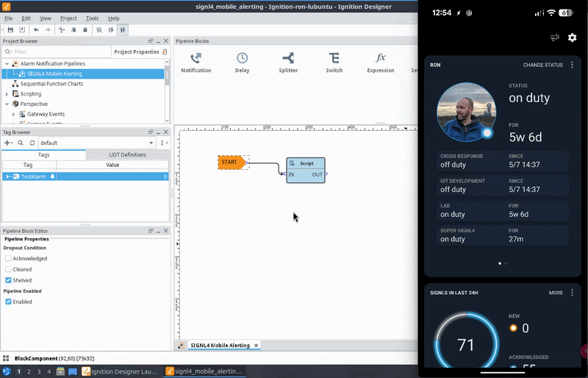This screenshot has width=588, height=378.
Task: Tap the SUPER SIGNL4 on duty row
Action: click(x=503, y=235)
